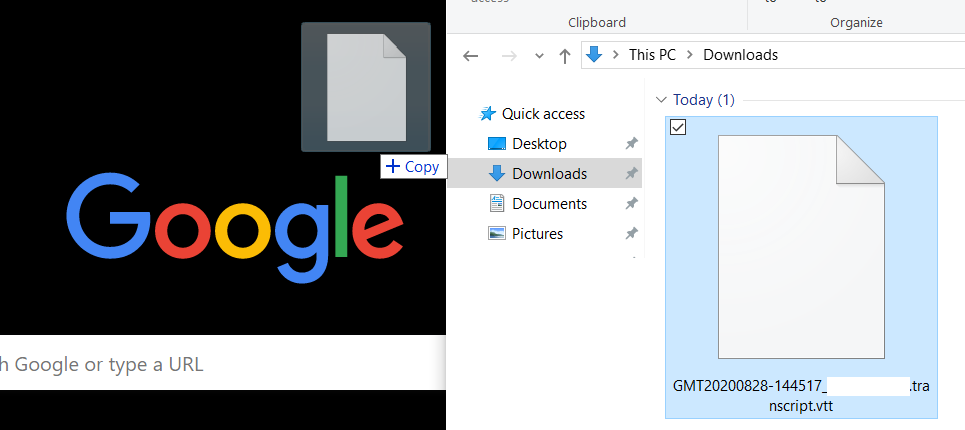Click the Forward arrow in File Explorer

[509, 56]
